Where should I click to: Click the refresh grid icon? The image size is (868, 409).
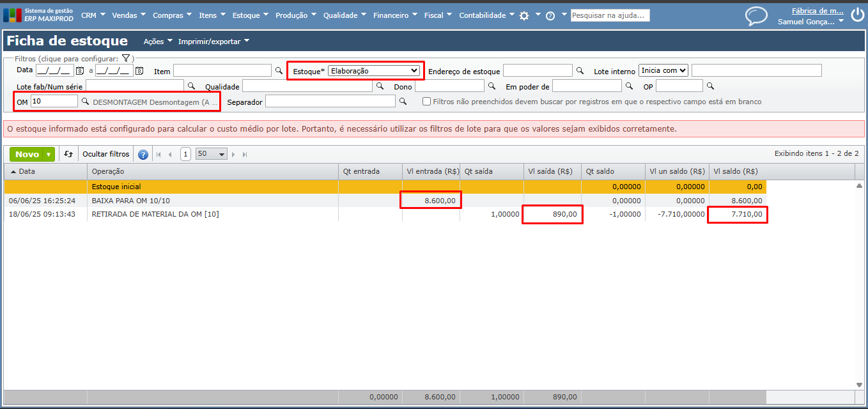(x=68, y=154)
